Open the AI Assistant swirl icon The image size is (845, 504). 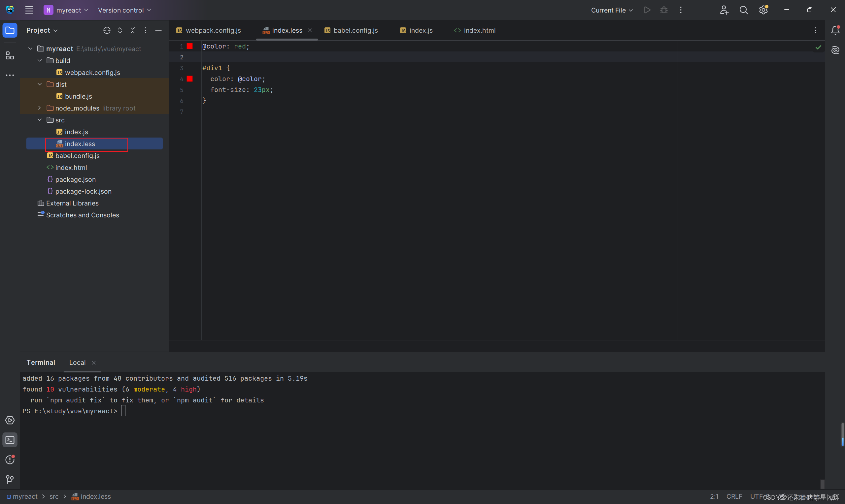(835, 50)
